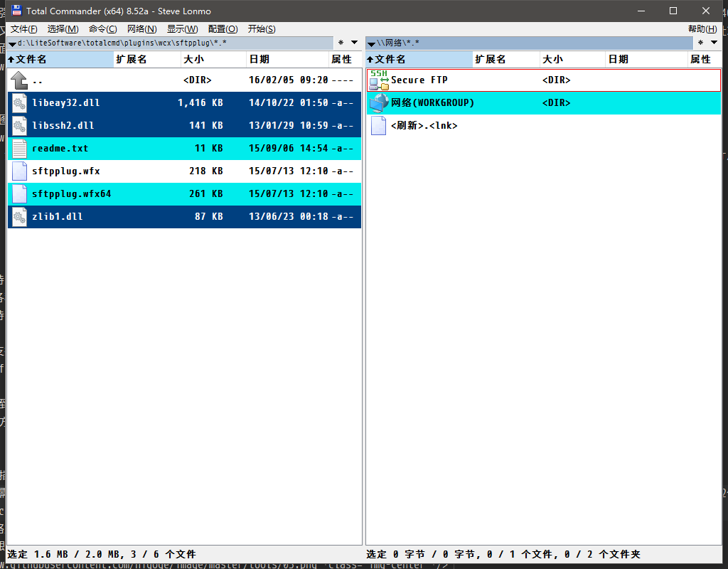This screenshot has width=728, height=569.
Task: Click the Total Commander floppy disk title icon
Action: coord(16,11)
